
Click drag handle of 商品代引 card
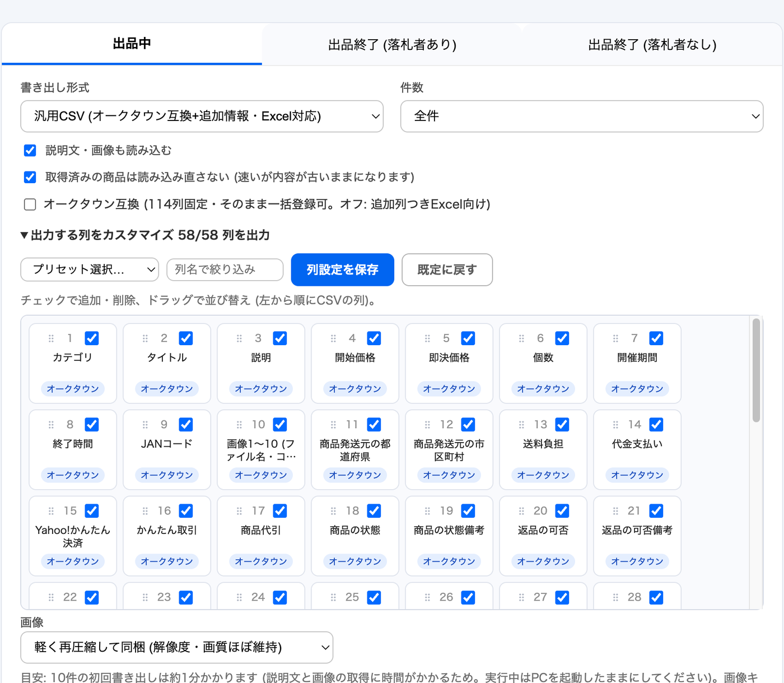coord(239,511)
